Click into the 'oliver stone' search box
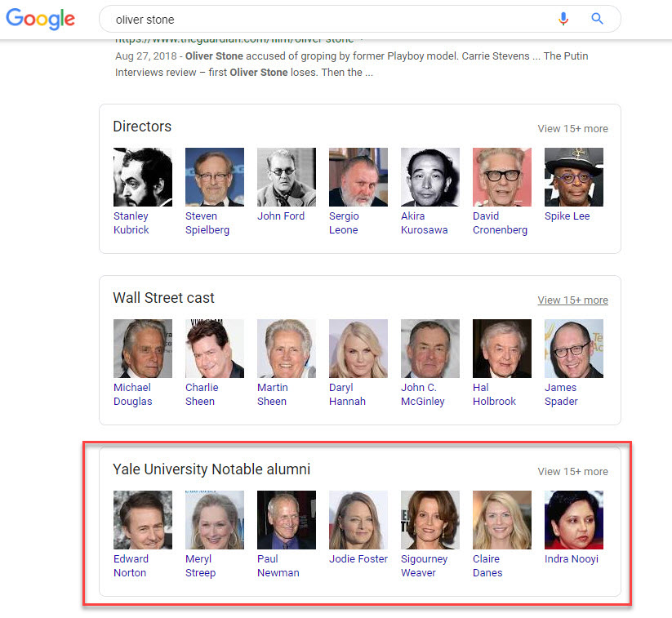Screen dimensions: 672x618 click(327, 19)
